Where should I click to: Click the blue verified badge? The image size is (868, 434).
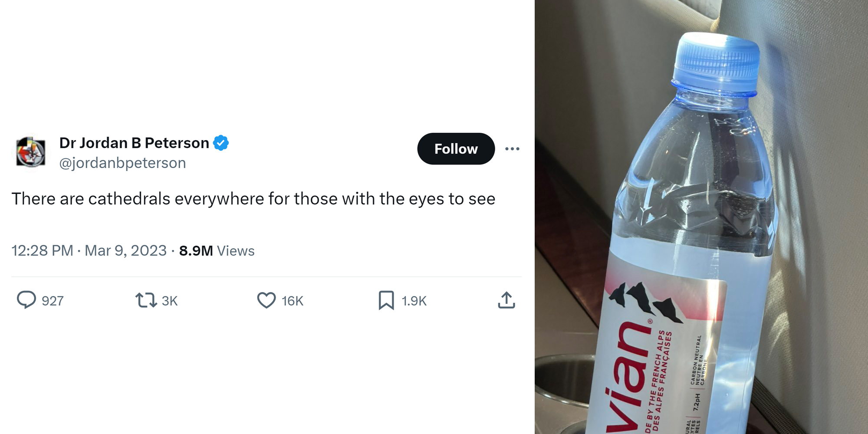(221, 142)
